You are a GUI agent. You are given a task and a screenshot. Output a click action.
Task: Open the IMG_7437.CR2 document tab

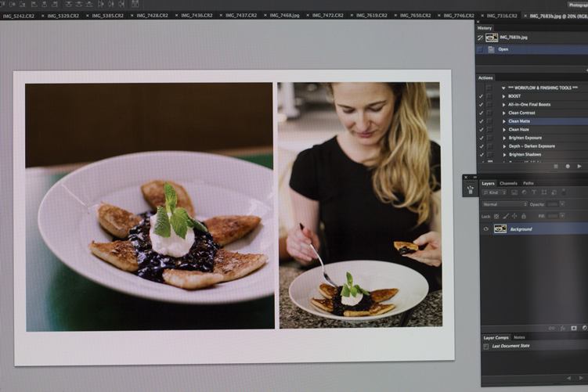click(240, 16)
